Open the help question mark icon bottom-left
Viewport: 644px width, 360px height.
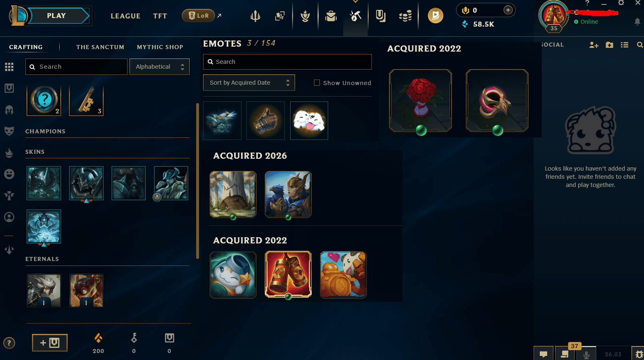(x=9, y=343)
